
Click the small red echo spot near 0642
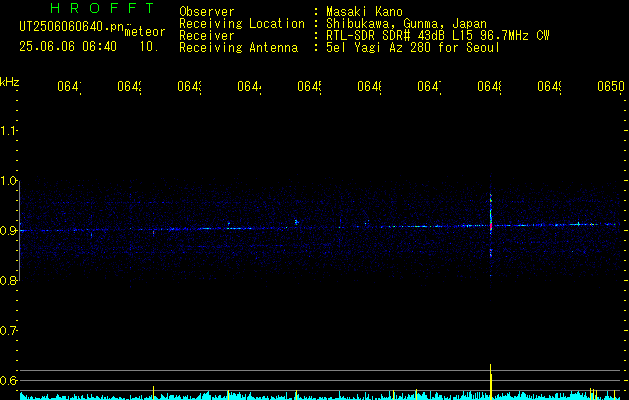pos(153,232)
